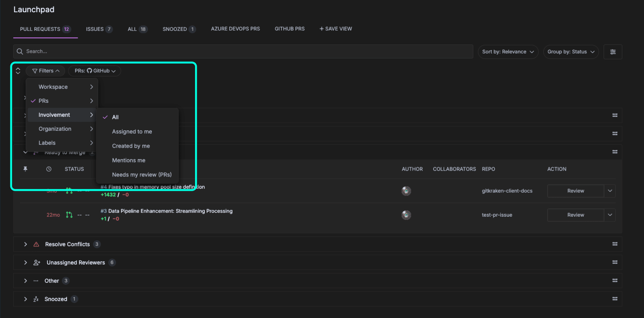
Task: Expand the Snoozed group
Action: [x=26, y=299]
